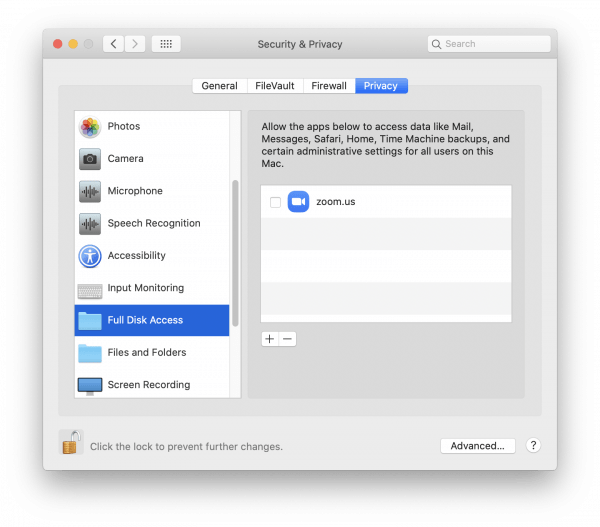Screen dimensions: 600x527
Task: Select Photos label in the privacy list
Action: pos(124,126)
